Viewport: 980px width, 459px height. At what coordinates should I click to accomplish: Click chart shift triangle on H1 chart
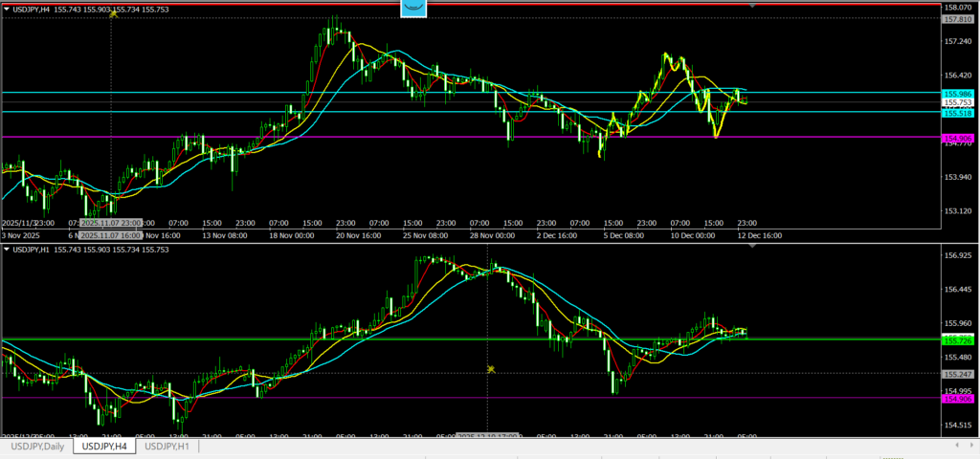pyautogui.click(x=752, y=247)
